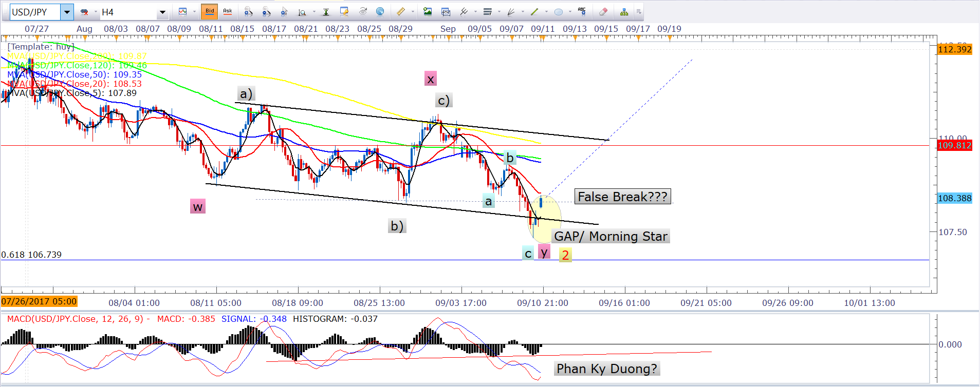The width and height of the screenshot is (980, 387).
Task: Toggle the Ask price button
Action: 227,12
